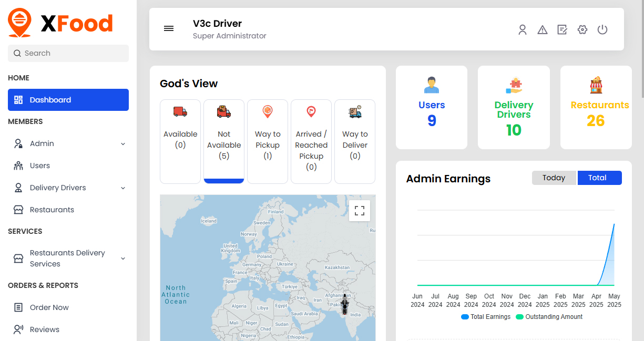Open the settings gear icon
Screen dimensions: 644x341
click(x=582, y=30)
